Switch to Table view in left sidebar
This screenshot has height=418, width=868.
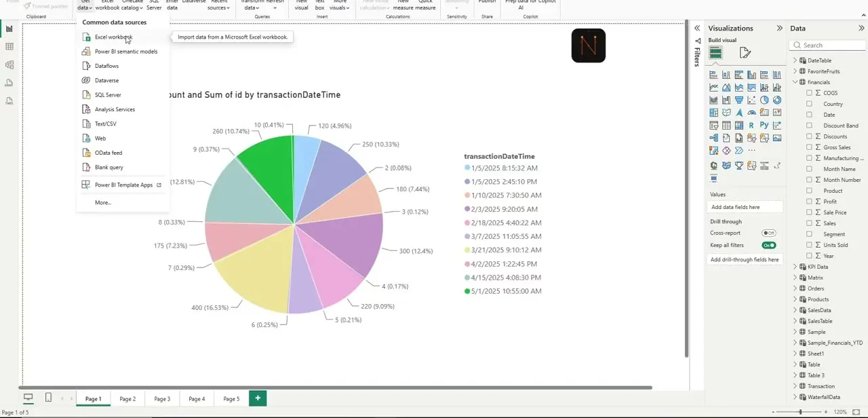(x=9, y=47)
